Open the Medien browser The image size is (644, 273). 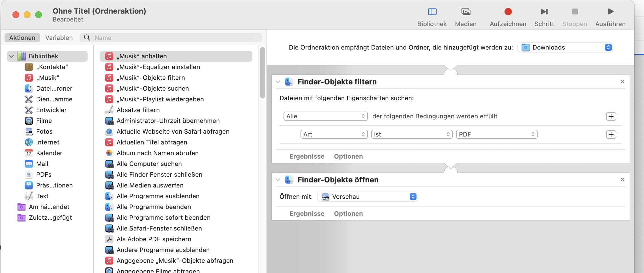point(465,12)
